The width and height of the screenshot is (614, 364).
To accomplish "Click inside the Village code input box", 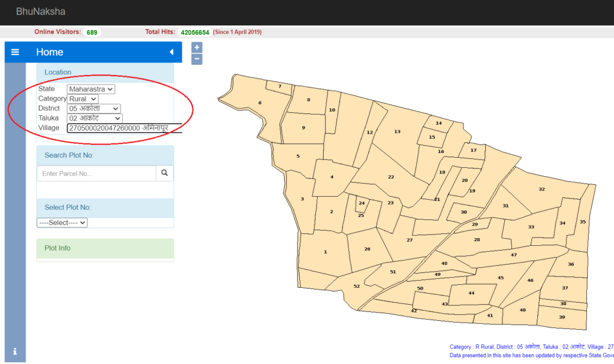I will click(x=126, y=128).
